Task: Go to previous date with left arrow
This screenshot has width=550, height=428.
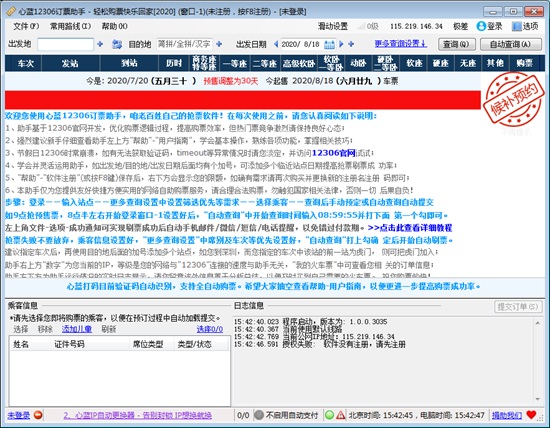Action: click(x=276, y=44)
